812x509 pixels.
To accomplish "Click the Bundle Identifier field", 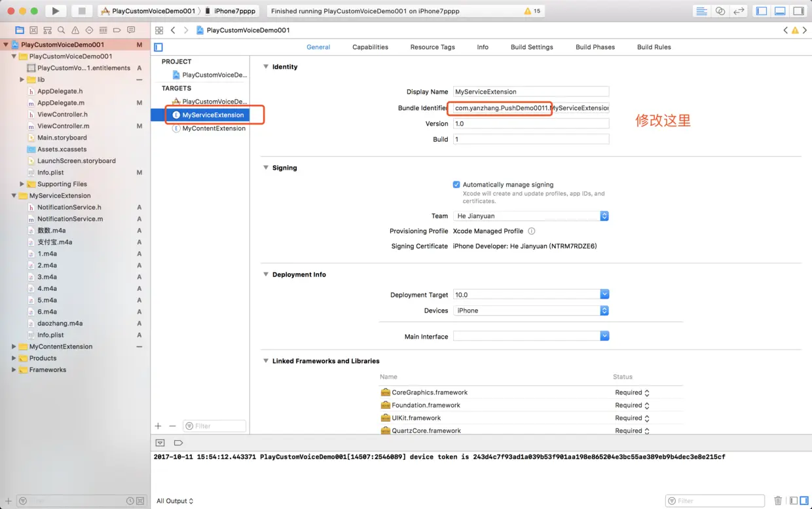I will click(x=531, y=107).
